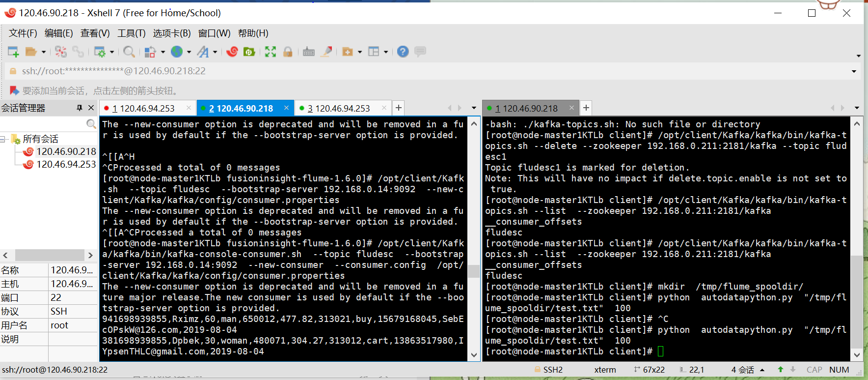Image resolution: width=868 pixels, height=380 pixels.
Task: Click session manager horizontal scrollbar right arrow
Action: coord(90,255)
